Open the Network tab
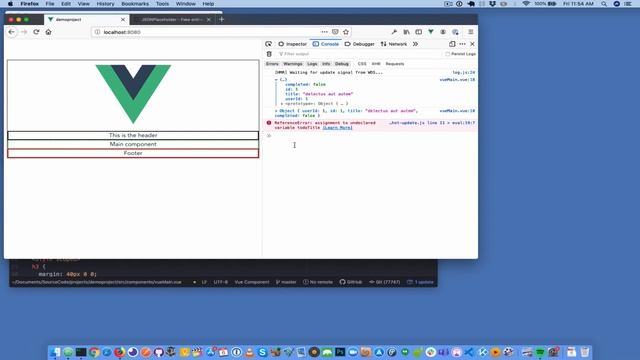This screenshot has width=640, height=360. pos(393,44)
